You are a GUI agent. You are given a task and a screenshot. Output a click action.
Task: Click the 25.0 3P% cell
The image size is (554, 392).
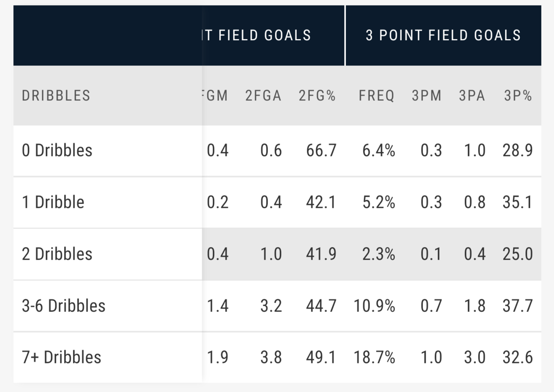[518, 254]
